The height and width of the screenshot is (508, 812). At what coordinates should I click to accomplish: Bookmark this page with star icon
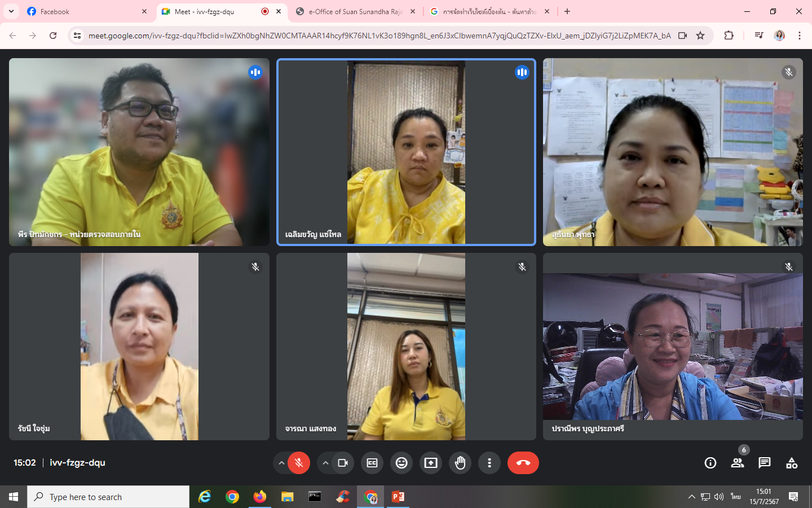click(x=700, y=36)
